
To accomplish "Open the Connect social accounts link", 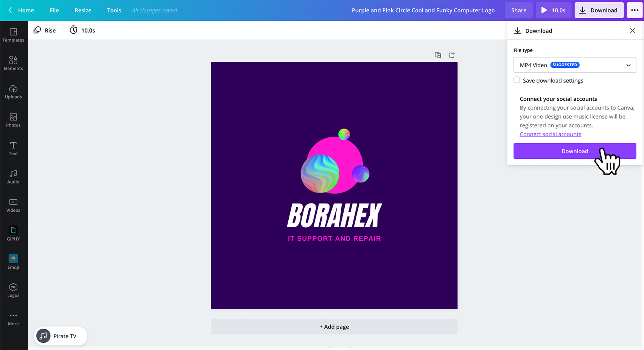I will 551,134.
